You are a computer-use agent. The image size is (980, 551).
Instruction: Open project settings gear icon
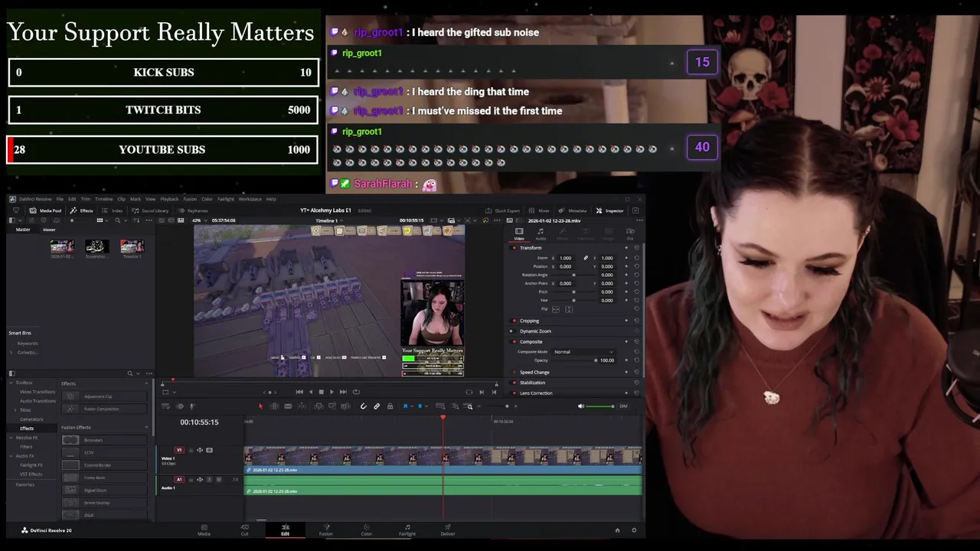(634, 530)
